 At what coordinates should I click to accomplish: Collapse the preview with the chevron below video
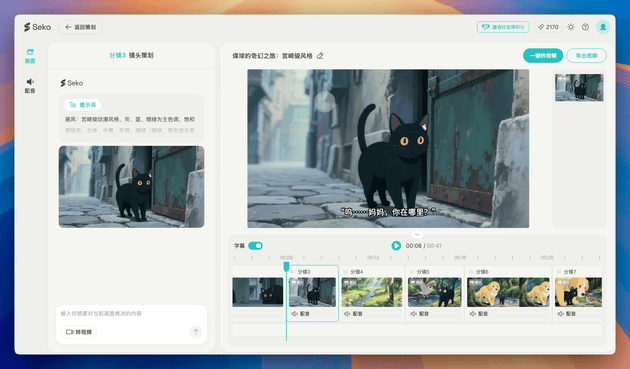tap(417, 234)
